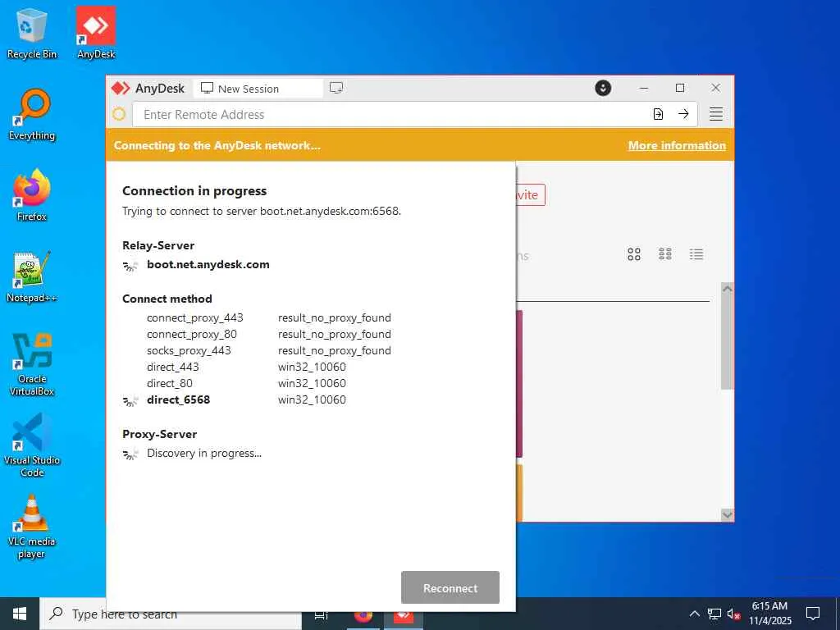Add a new session tab icon

pos(336,88)
